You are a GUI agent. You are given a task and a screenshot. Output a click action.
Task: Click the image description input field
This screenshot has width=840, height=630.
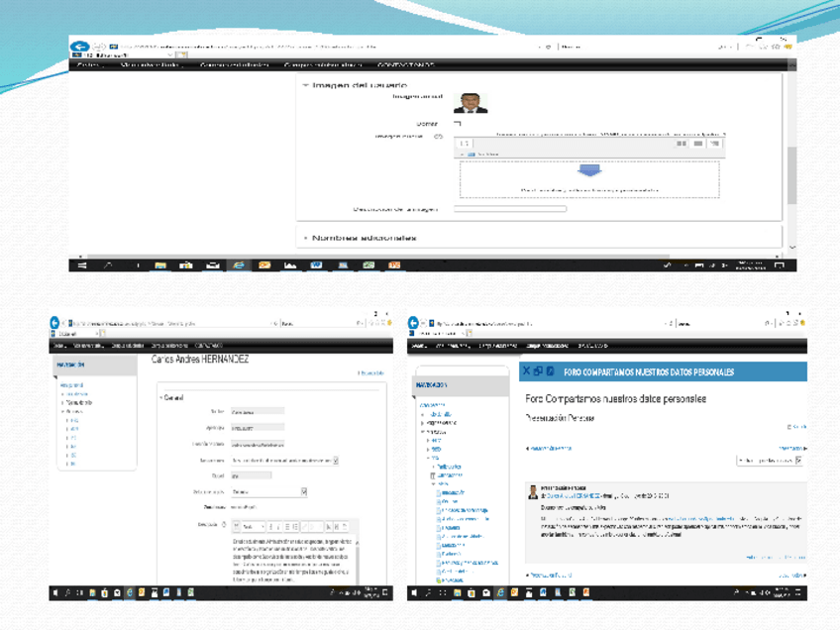510,209
